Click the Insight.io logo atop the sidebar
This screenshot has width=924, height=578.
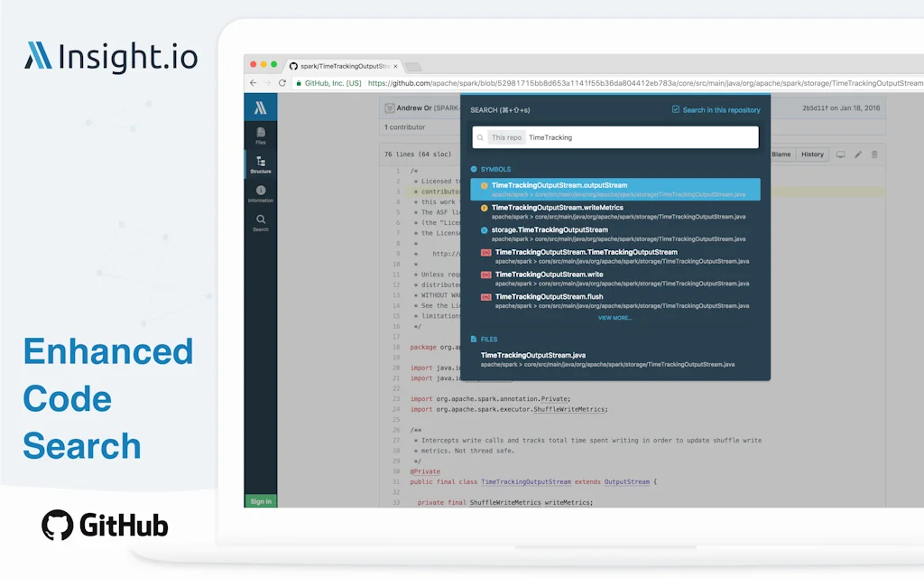(260, 107)
